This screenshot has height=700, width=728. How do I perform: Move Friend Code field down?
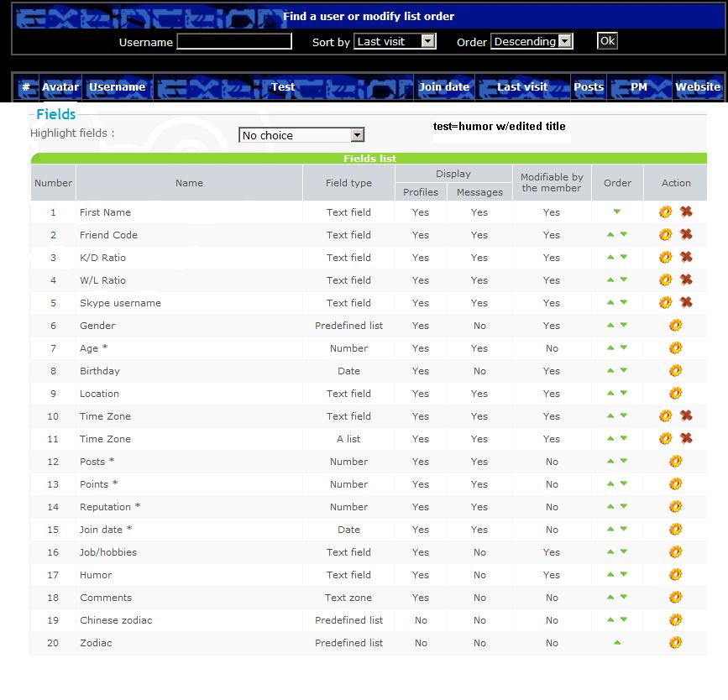(624, 234)
